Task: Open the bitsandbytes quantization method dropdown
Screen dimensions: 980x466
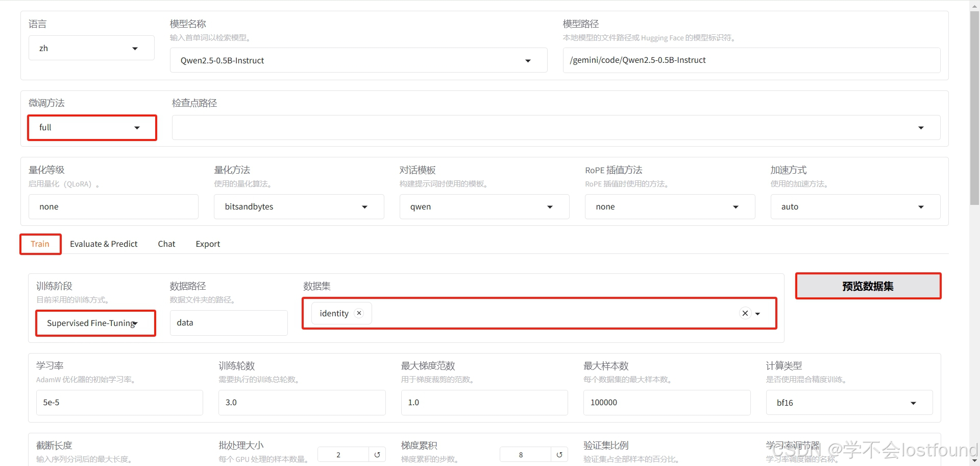Action: pyautogui.click(x=299, y=206)
